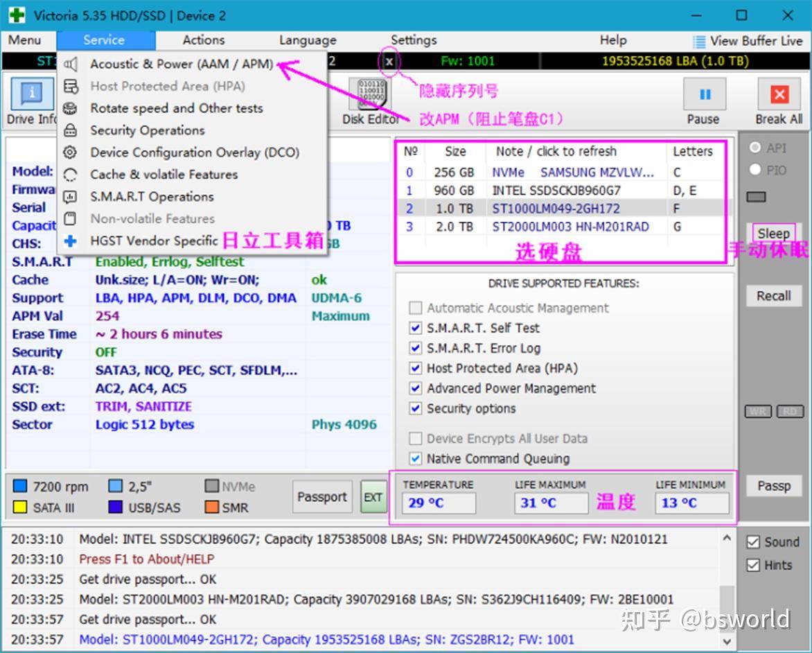Viewport: 812px width, 653px height.
Task: Click the Recall button
Action: click(x=774, y=296)
